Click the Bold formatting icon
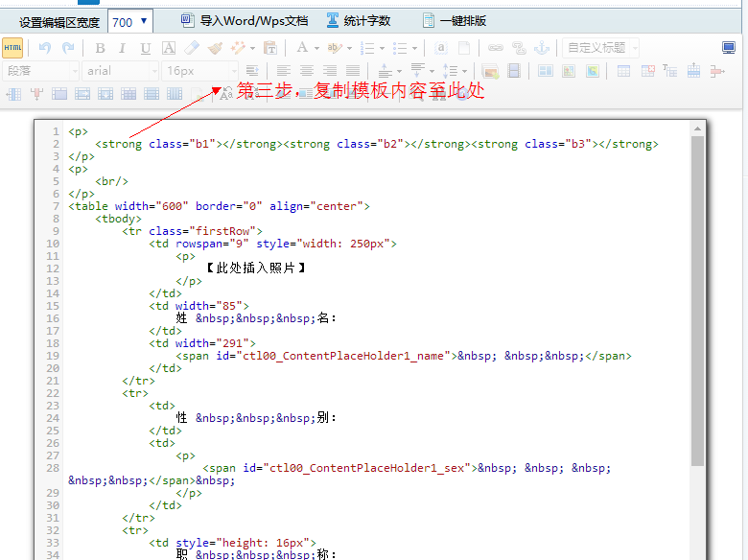This screenshot has height=560, width=748. coord(100,48)
